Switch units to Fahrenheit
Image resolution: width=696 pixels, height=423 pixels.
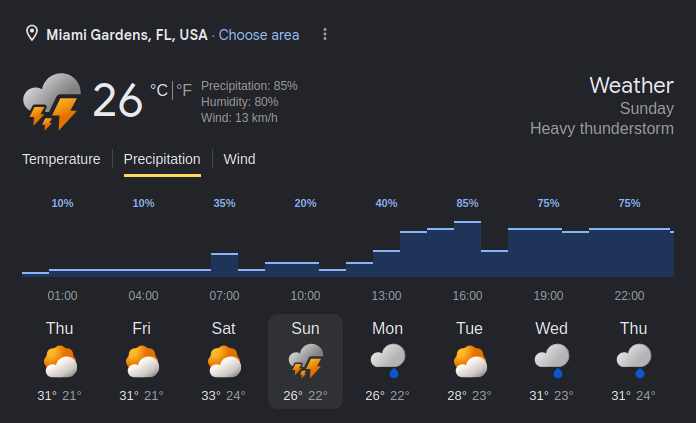click(x=184, y=91)
